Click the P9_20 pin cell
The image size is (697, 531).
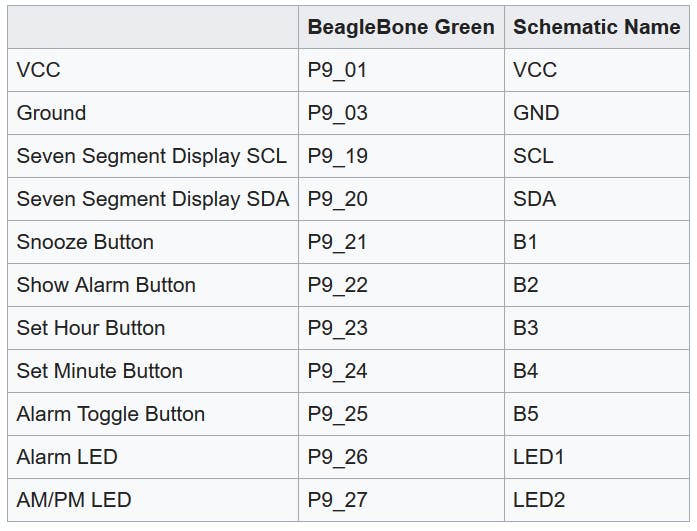(x=401, y=199)
